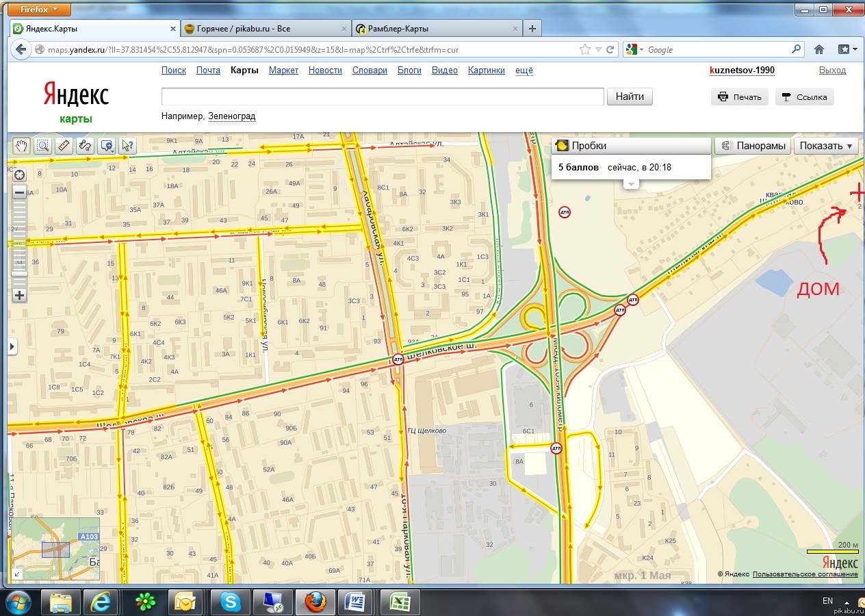Bookmark this page with the star icon
The width and height of the screenshot is (865, 616).
click(x=585, y=49)
